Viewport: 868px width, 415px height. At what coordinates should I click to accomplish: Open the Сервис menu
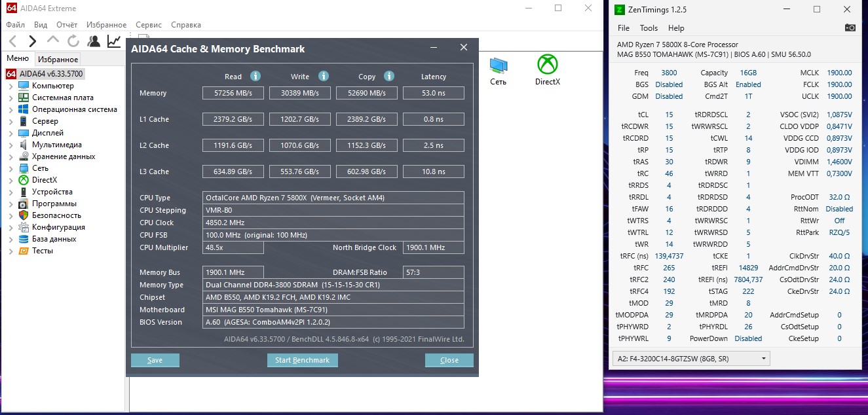[x=149, y=25]
